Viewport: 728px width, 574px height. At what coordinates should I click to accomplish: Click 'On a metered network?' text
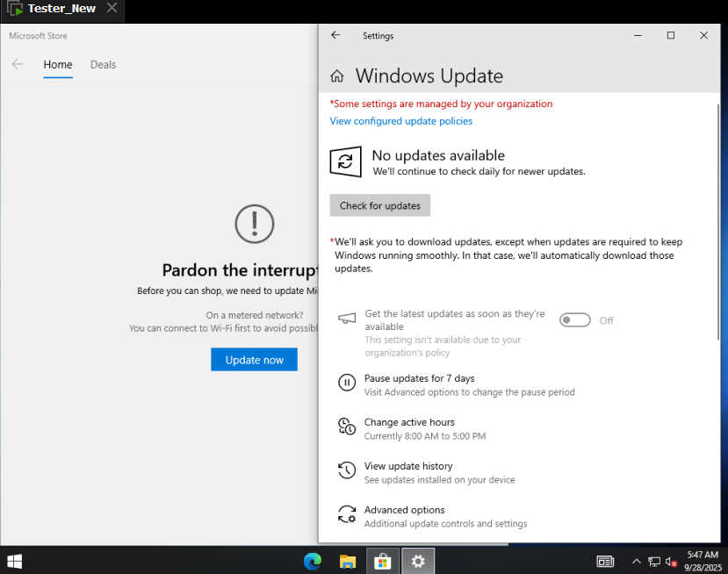point(255,315)
